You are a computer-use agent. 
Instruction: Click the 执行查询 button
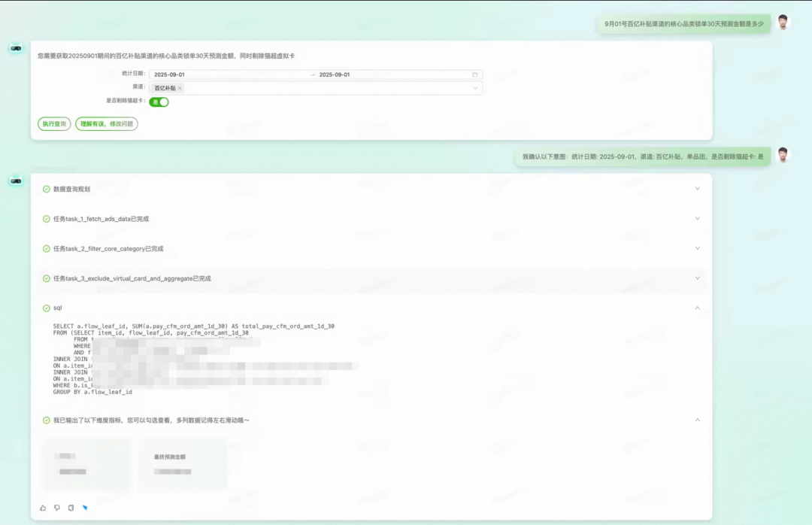[54, 124]
